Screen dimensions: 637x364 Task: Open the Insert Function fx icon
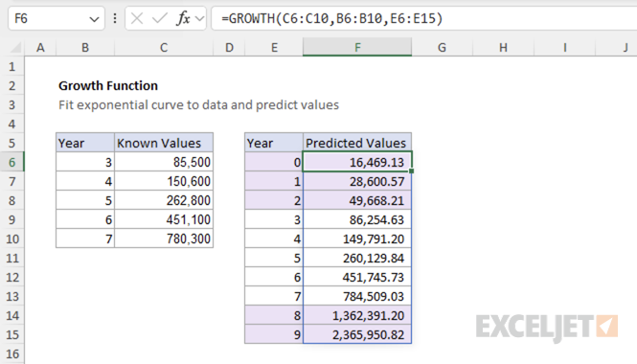coord(183,18)
